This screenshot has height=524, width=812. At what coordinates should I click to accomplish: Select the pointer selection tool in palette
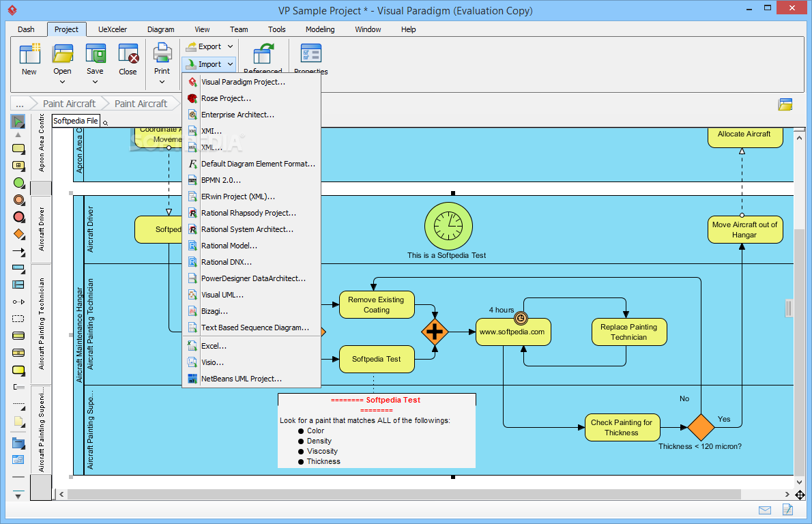point(18,121)
